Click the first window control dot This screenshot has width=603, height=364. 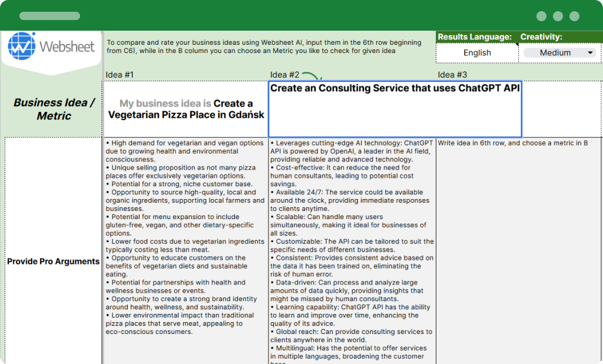click(542, 16)
